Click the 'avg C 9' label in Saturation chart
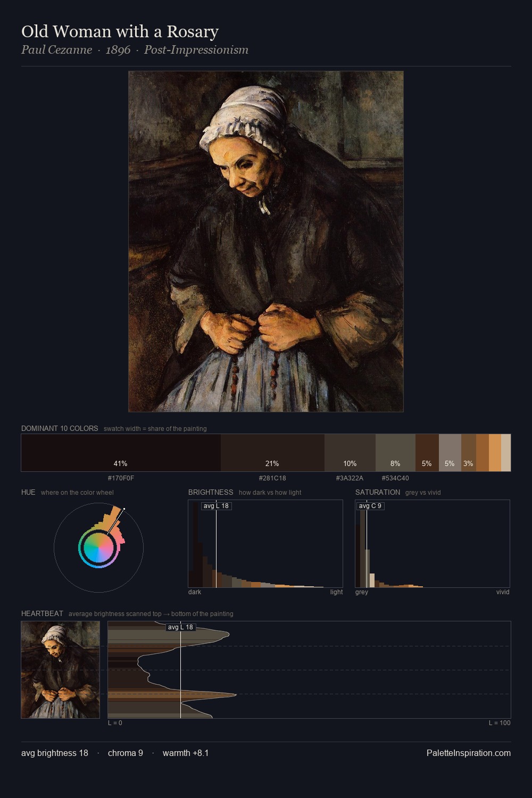Viewport: 532px width, 798px height. pyautogui.click(x=370, y=506)
